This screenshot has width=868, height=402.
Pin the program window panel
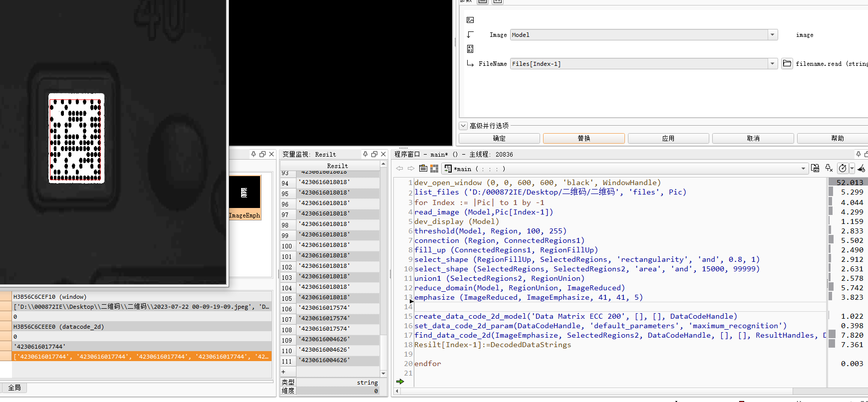859,154
